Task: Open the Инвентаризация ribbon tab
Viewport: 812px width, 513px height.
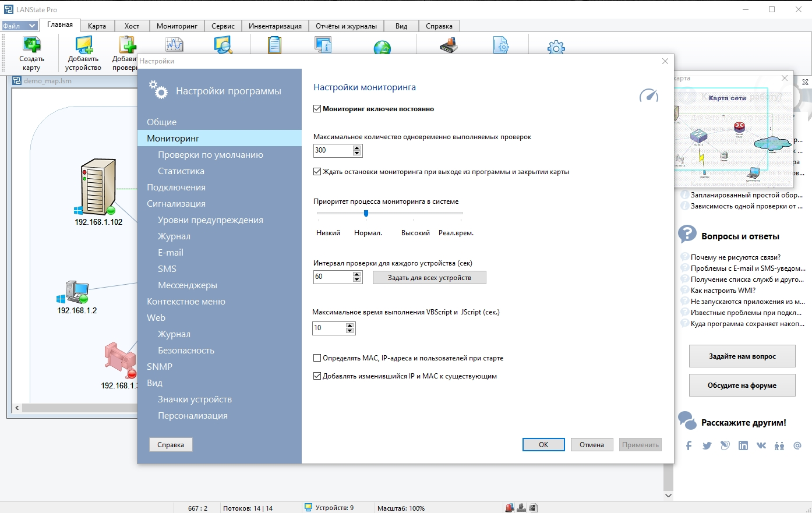Action: (x=275, y=26)
